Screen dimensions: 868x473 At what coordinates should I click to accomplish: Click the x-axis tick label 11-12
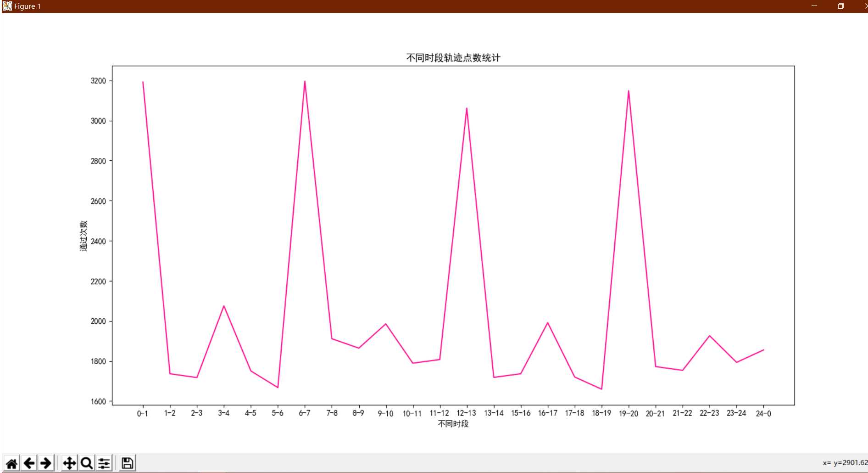point(440,413)
